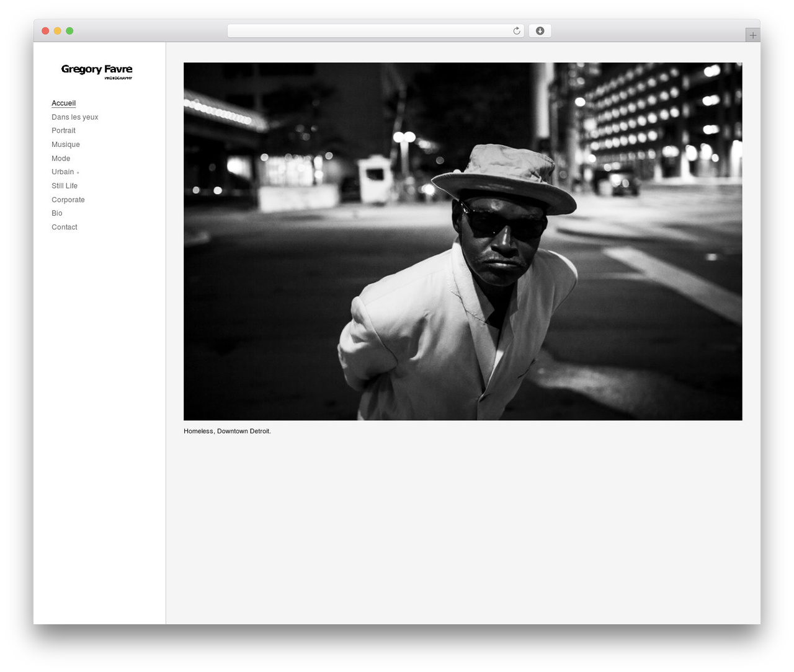Click the Homeless Downtown Detroit photo

(463, 241)
